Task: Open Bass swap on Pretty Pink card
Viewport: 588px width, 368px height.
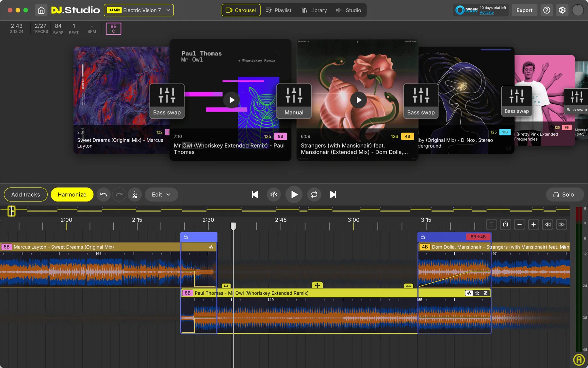Action: (576, 101)
